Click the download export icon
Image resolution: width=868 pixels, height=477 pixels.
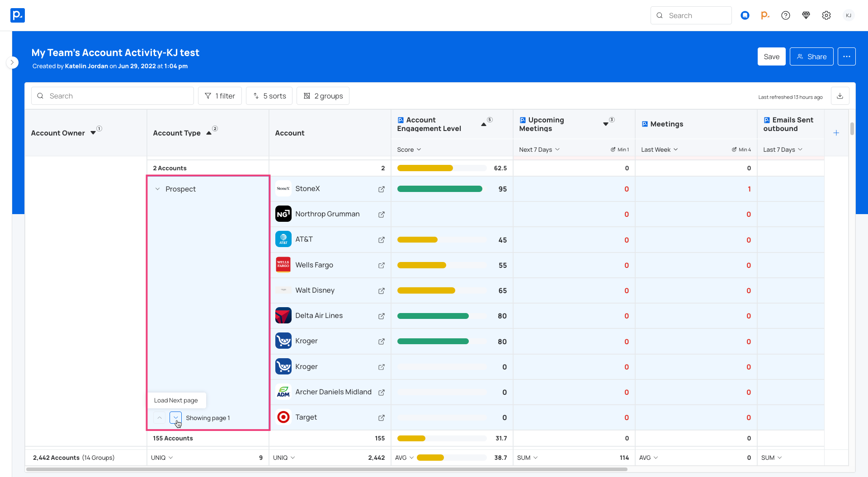tap(840, 96)
